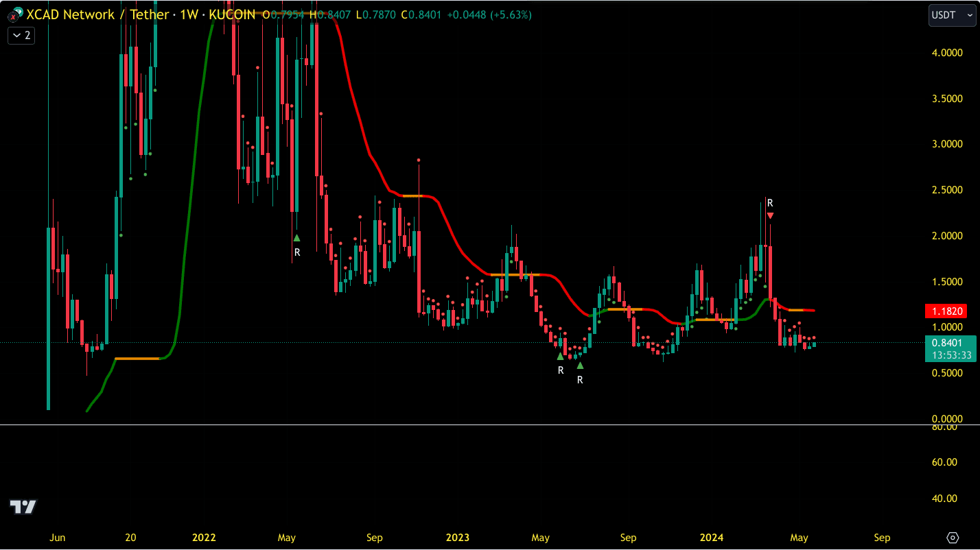Open the USDT currency dropdown

point(952,15)
